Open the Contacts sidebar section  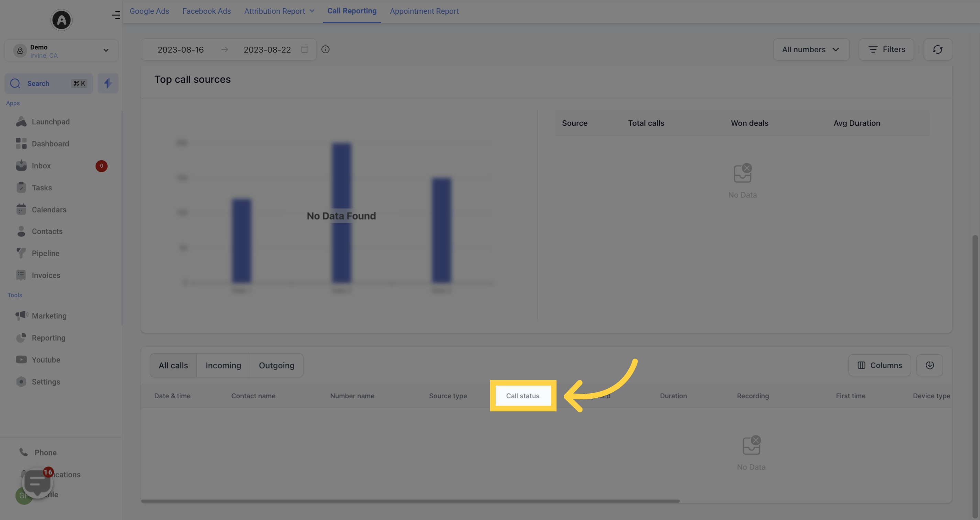(x=47, y=231)
